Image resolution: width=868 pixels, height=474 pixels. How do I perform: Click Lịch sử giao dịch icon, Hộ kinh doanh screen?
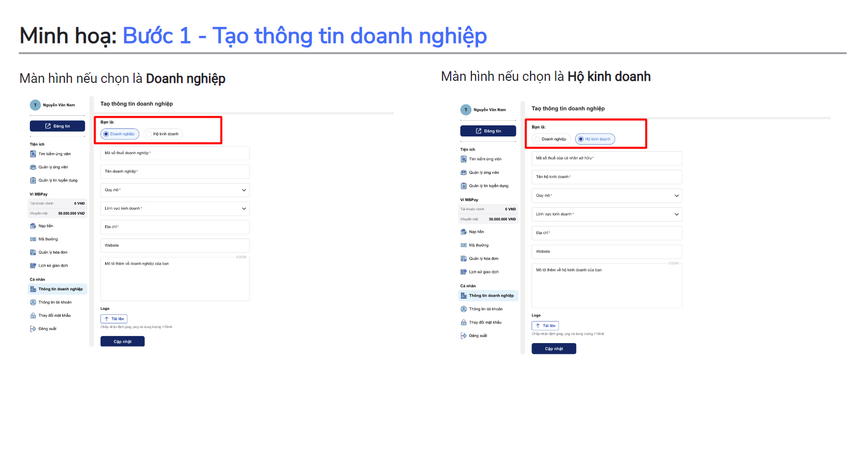click(x=463, y=272)
